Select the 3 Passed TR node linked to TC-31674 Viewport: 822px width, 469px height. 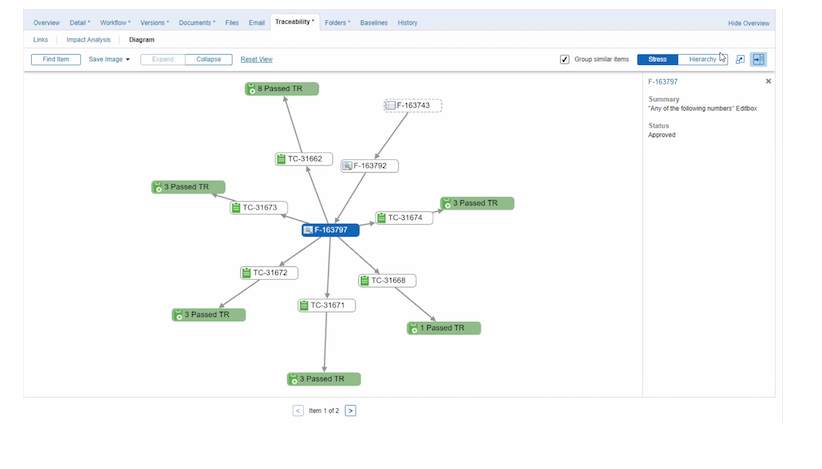point(477,203)
